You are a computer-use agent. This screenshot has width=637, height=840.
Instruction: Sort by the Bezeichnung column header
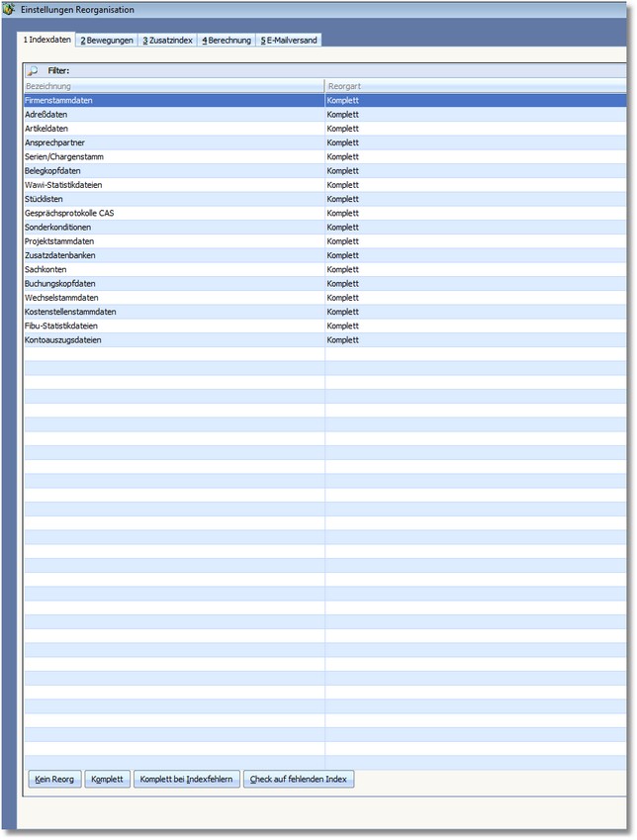173,87
